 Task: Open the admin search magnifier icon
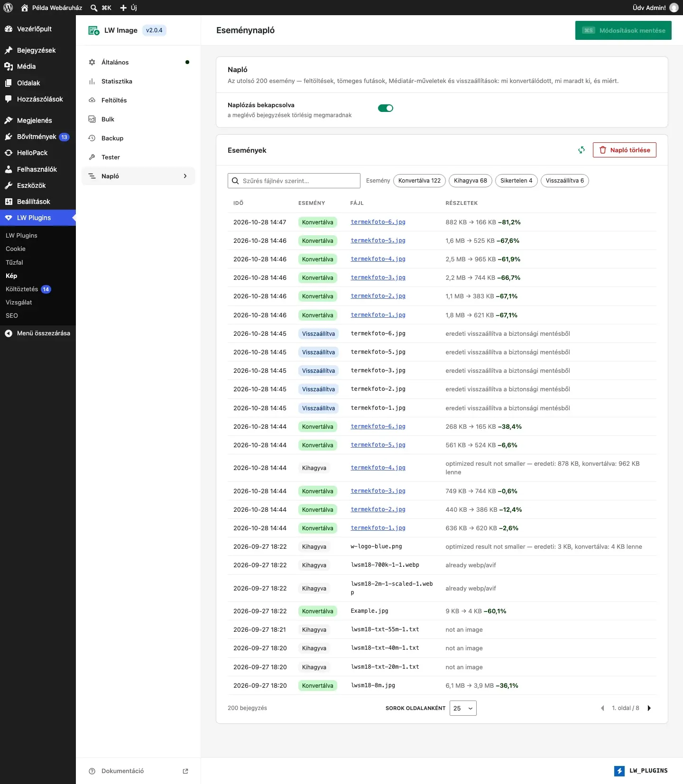94,8
